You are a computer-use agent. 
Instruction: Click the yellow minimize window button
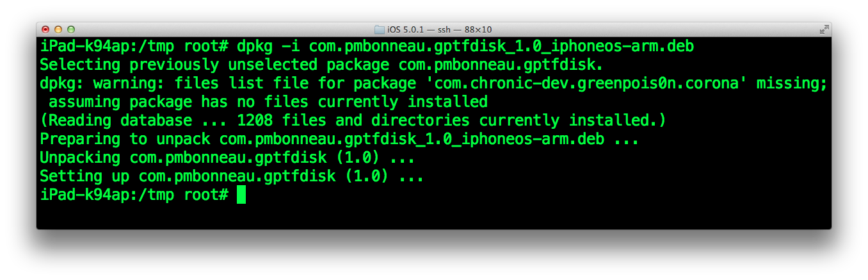[x=58, y=29]
